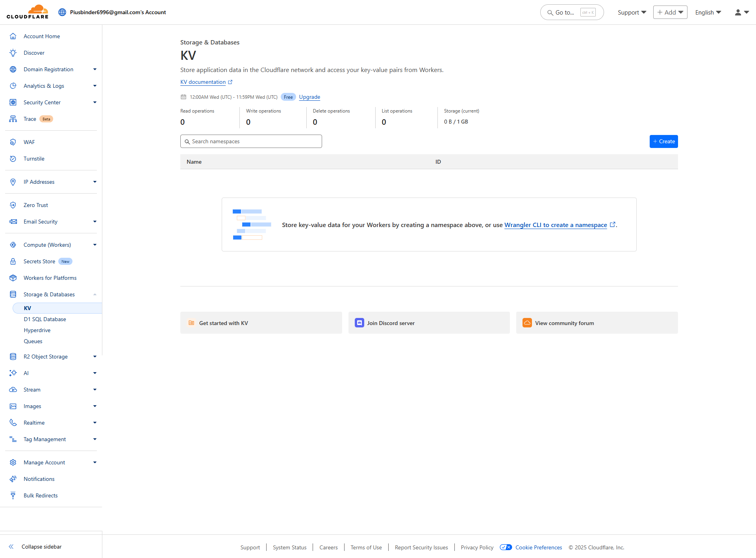This screenshot has height=558, width=756.
Task: Click the Turnstile icon in sidebar
Action: point(13,159)
